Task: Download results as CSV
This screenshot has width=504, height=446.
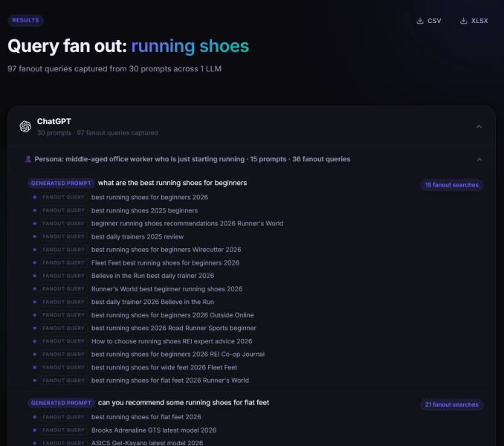Action: [x=429, y=21]
